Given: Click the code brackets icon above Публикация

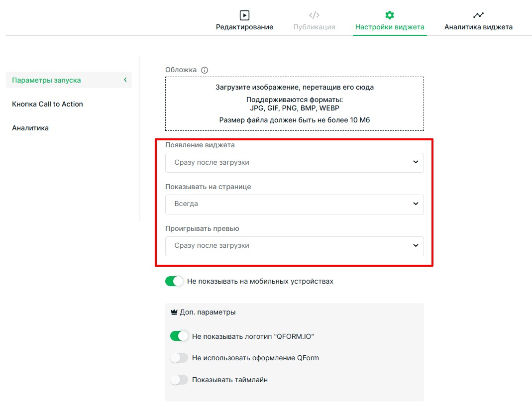Looking at the screenshot, I should coord(314,15).
